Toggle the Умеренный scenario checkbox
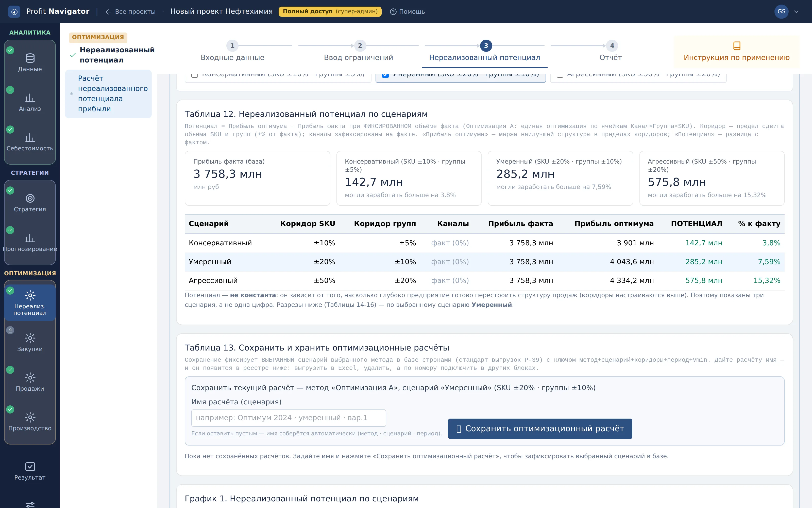Viewport: 812px width, 508px height. (385, 75)
